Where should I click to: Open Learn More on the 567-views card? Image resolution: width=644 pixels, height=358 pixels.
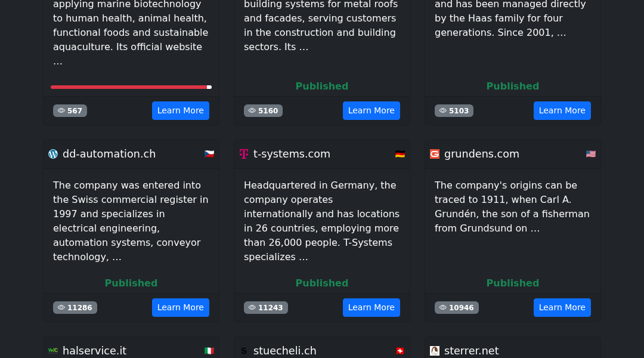pos(180,110)
